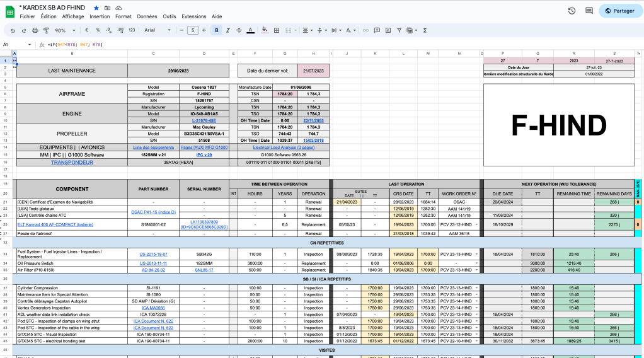
Task: Toggle the star next to document title
Action: coord(96,7)
